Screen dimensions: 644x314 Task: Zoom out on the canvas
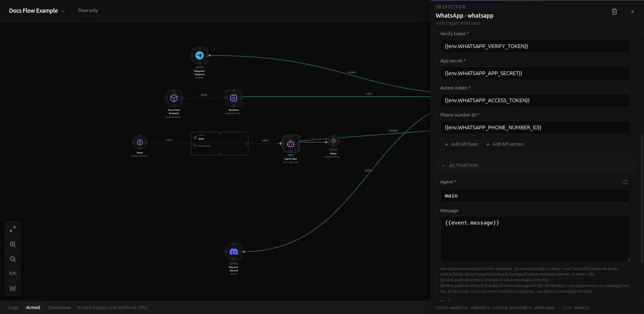[x=13, y=259]
